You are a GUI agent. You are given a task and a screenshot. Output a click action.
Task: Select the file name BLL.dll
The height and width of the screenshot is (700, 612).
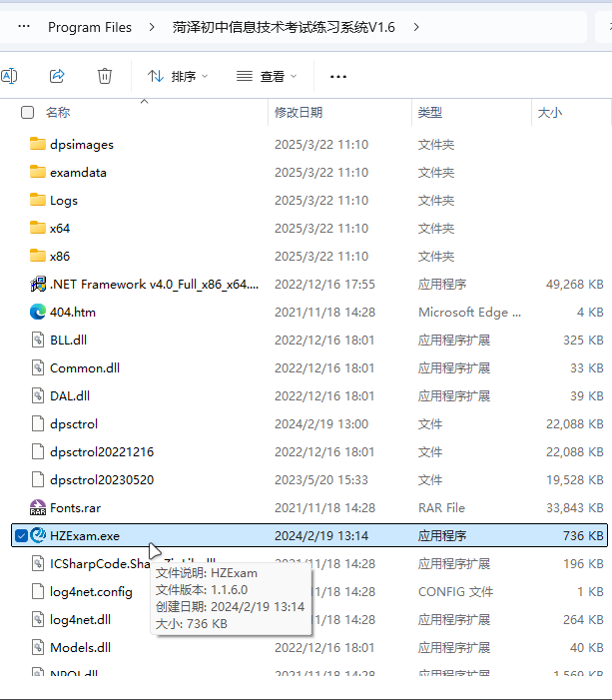coord(68,341)
